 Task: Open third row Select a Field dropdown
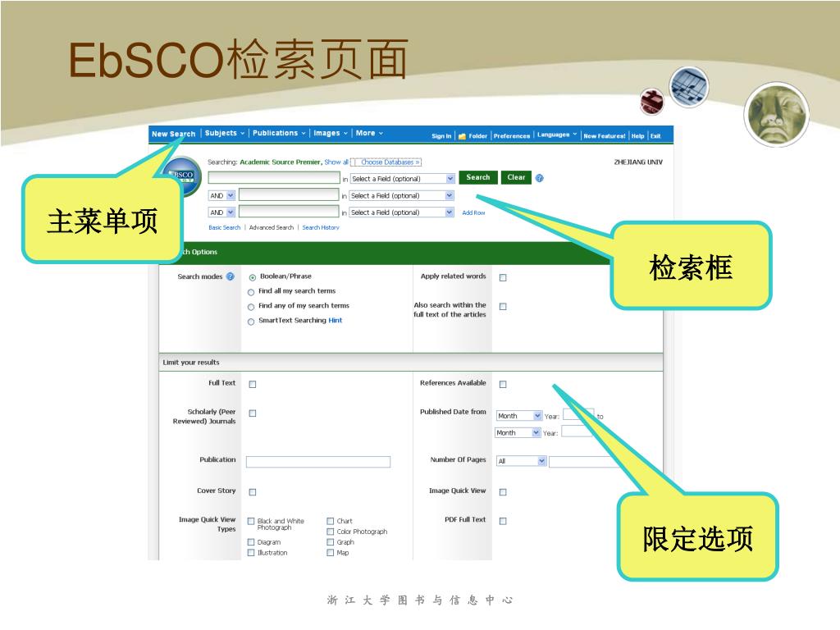point(401,212)
